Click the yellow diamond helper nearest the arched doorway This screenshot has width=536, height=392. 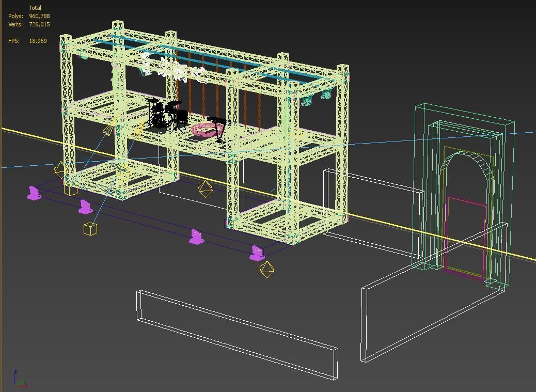(x=267, y=269)
